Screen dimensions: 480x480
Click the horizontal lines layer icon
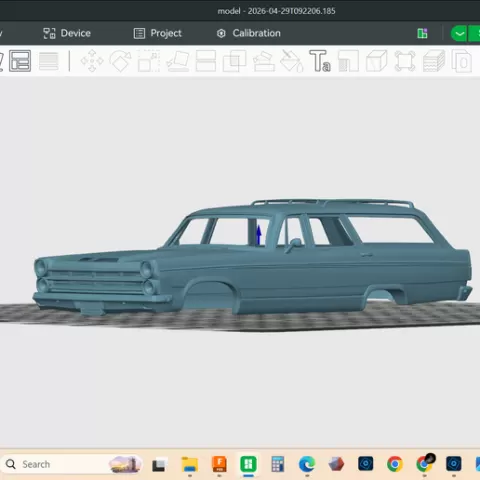click(49, 61)
